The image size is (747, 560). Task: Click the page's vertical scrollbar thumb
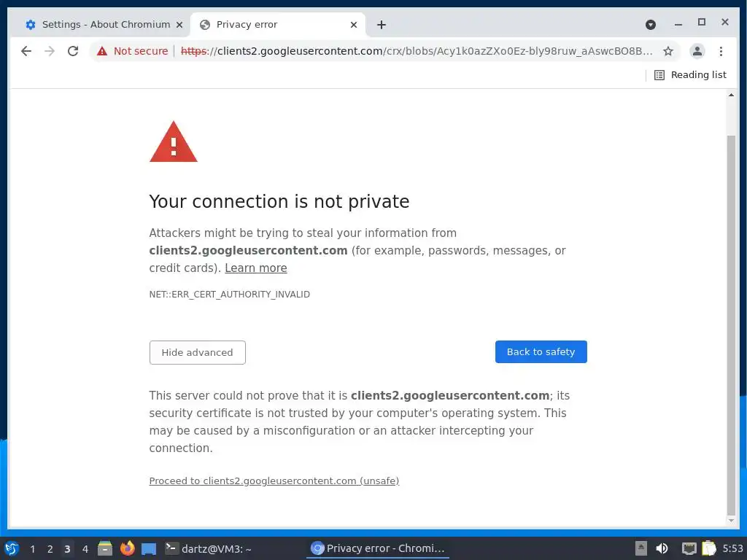tap(732, 321)
